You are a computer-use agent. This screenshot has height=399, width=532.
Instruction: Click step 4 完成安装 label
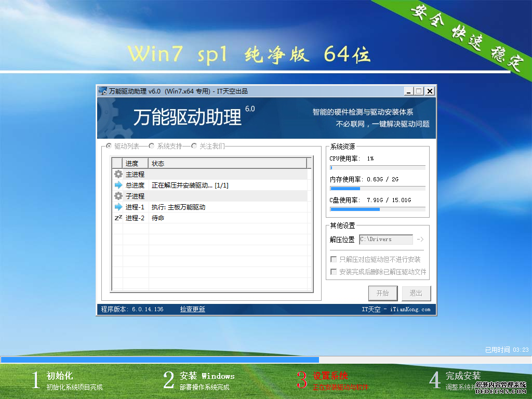pos(463,376)
